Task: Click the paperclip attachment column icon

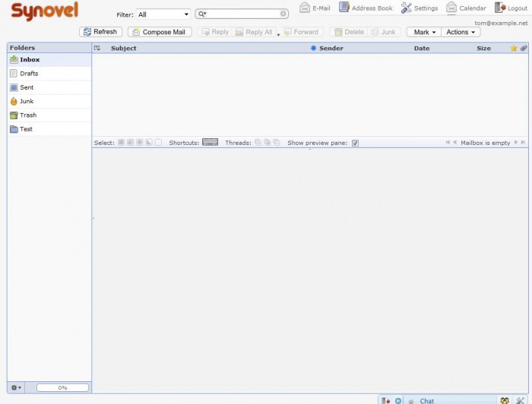Action: (524, 48)
